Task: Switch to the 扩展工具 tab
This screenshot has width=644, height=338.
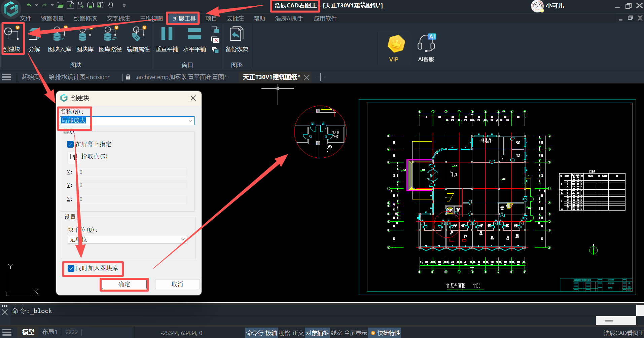Action: click(x=184, y=18)
